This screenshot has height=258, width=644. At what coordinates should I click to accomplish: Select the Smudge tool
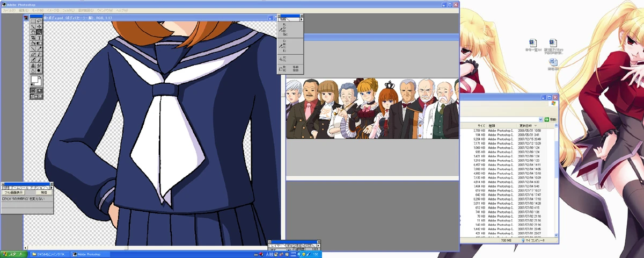click(x=39, y=65)
